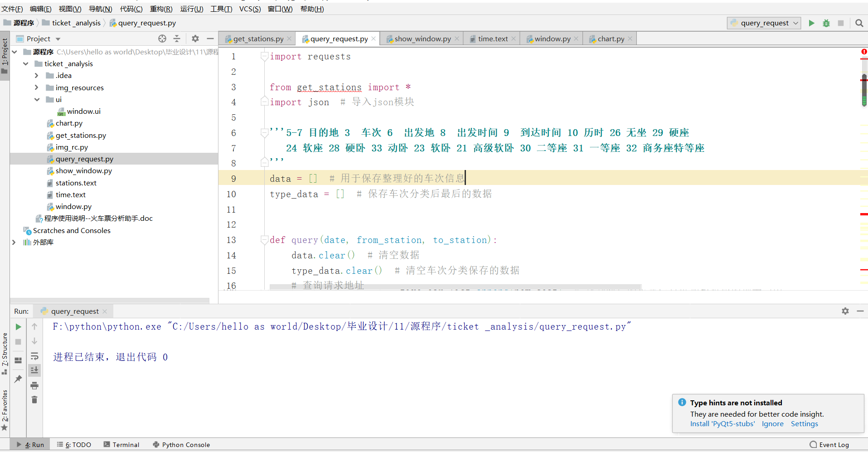Expand the 外部库 node
868x452 pixels.
(14, 242)
